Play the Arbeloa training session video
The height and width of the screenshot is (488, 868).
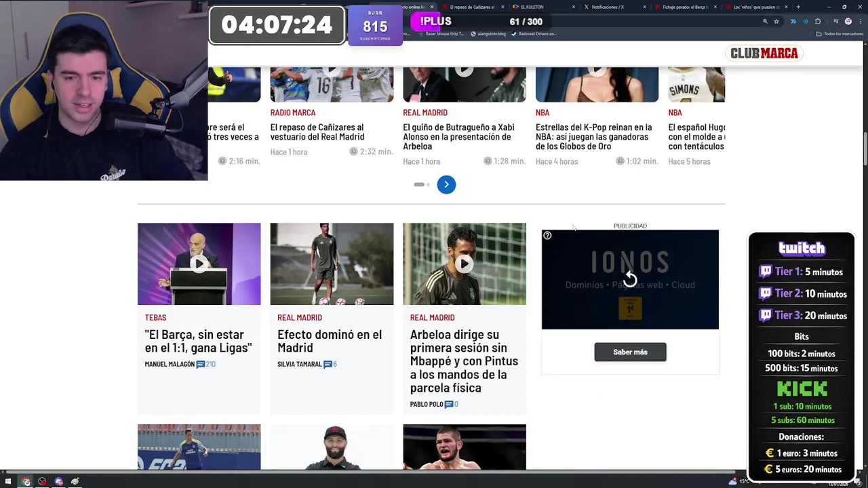pyautogui.click(x=465, y=264)
